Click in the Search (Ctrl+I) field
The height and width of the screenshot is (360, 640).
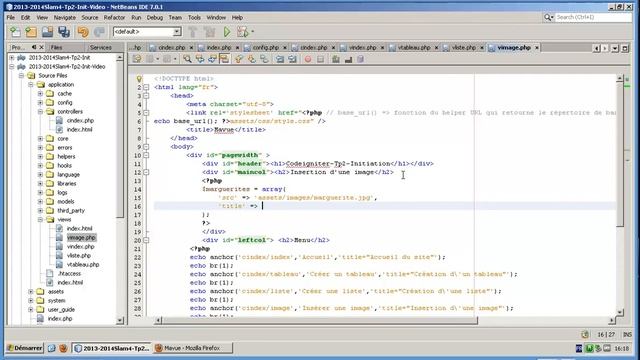point(593,17)
